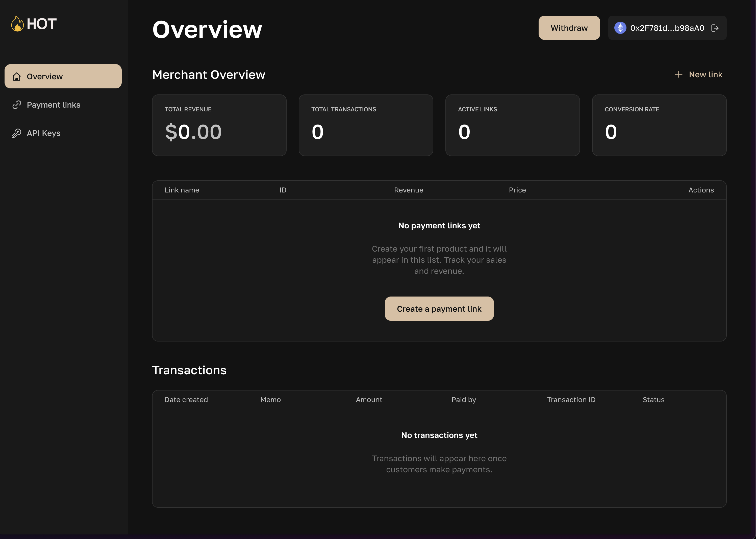
Task: Click the logout arrow icon
Action: 715,28
